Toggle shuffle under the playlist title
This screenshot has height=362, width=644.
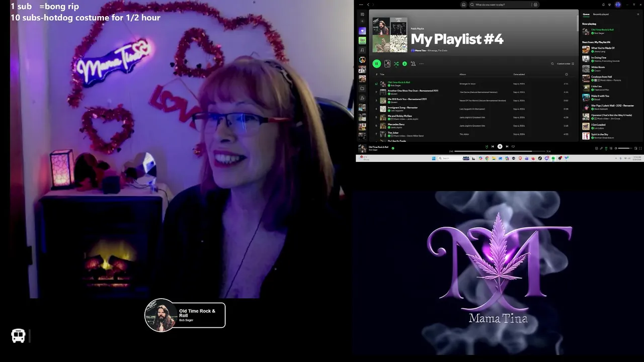click(396, 63)
